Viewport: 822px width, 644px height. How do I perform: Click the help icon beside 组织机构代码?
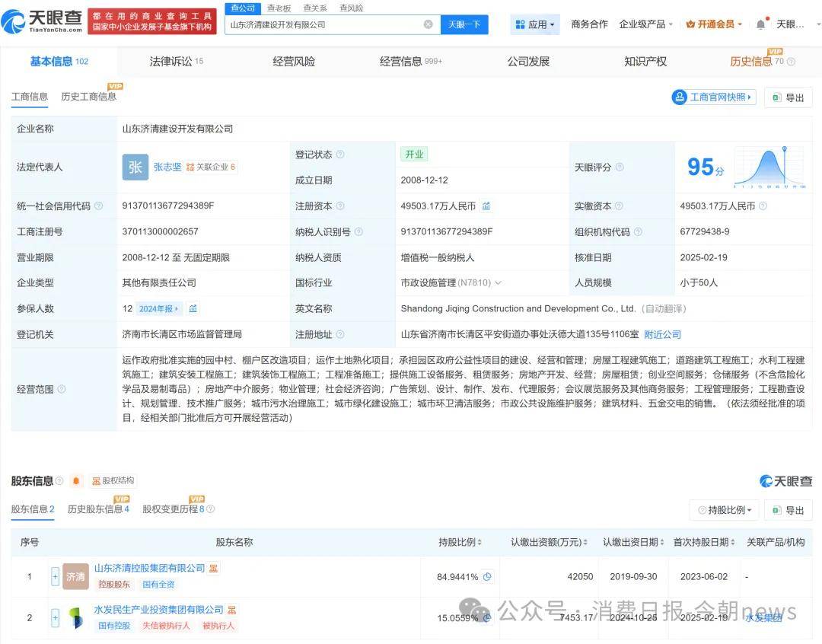(638, 232)
